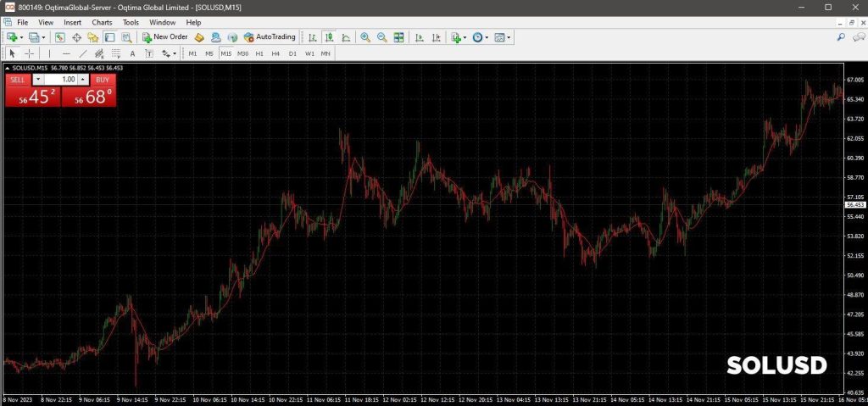The image size is (868, 406).
Task: Open the Insert menu
Action: (73, 22)
